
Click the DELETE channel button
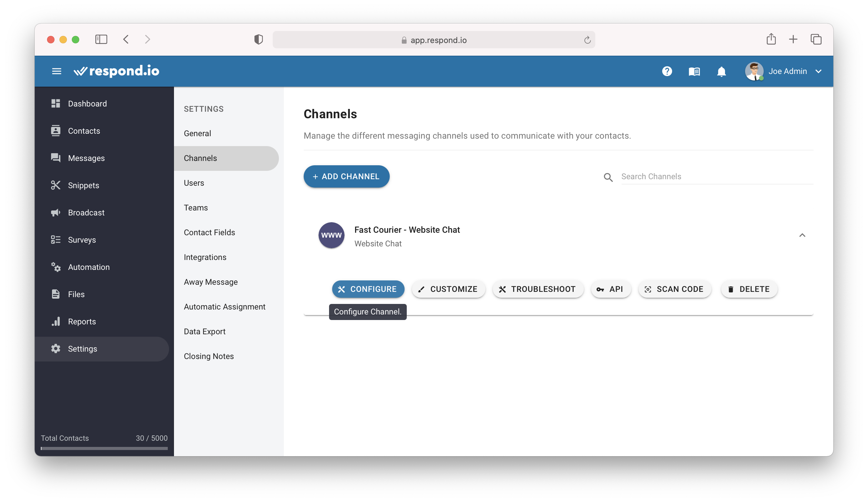(x=749, y=289)
